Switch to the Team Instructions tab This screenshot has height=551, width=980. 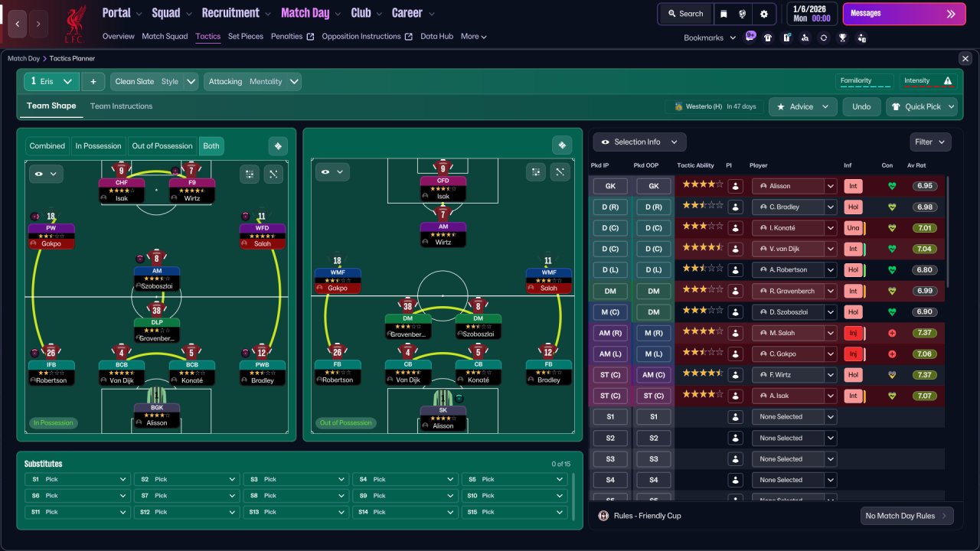[121, 106]
